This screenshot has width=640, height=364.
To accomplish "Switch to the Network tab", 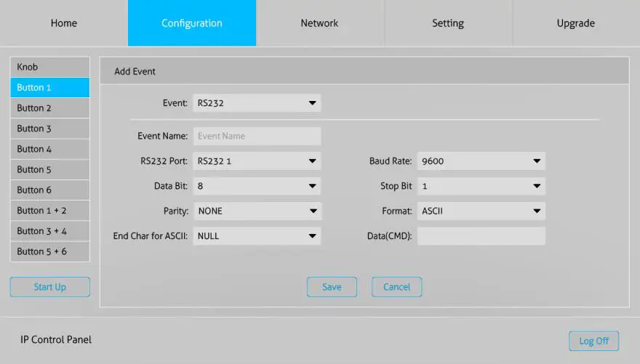I will (319, 23).
